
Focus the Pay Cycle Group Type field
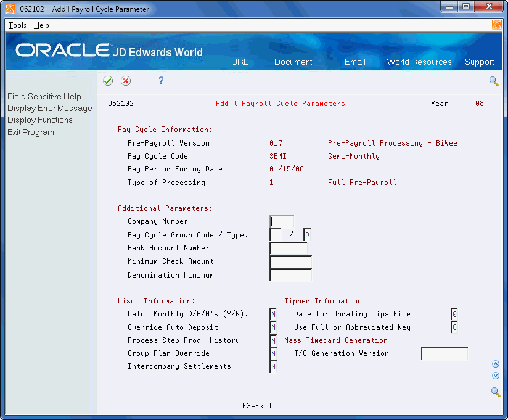pos(307,235)
